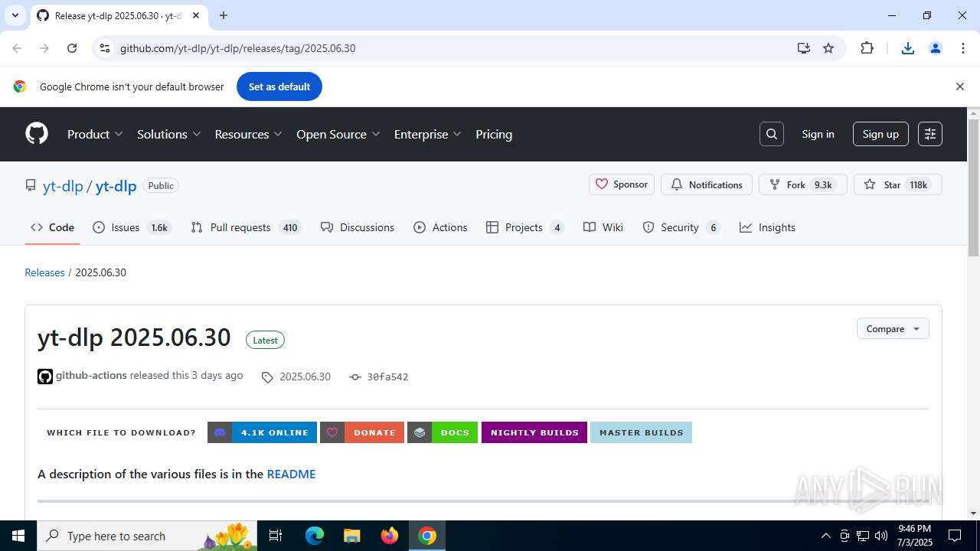Expand the Enterprise menu

click(427, 134)
